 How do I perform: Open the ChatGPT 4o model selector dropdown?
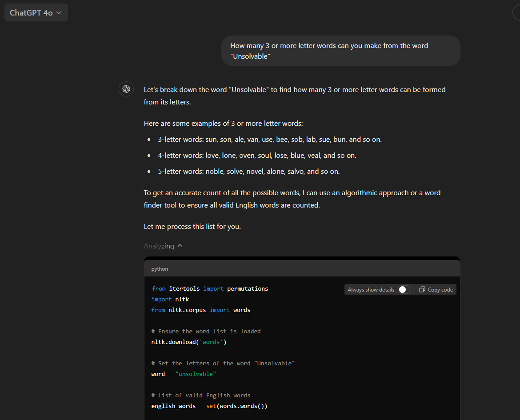click(x=36, y=12)
